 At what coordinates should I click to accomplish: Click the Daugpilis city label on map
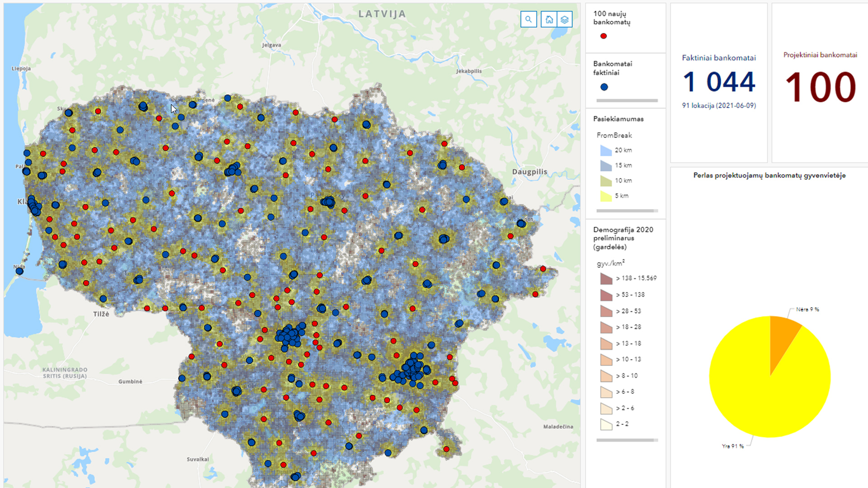click(x=529, y=172)
